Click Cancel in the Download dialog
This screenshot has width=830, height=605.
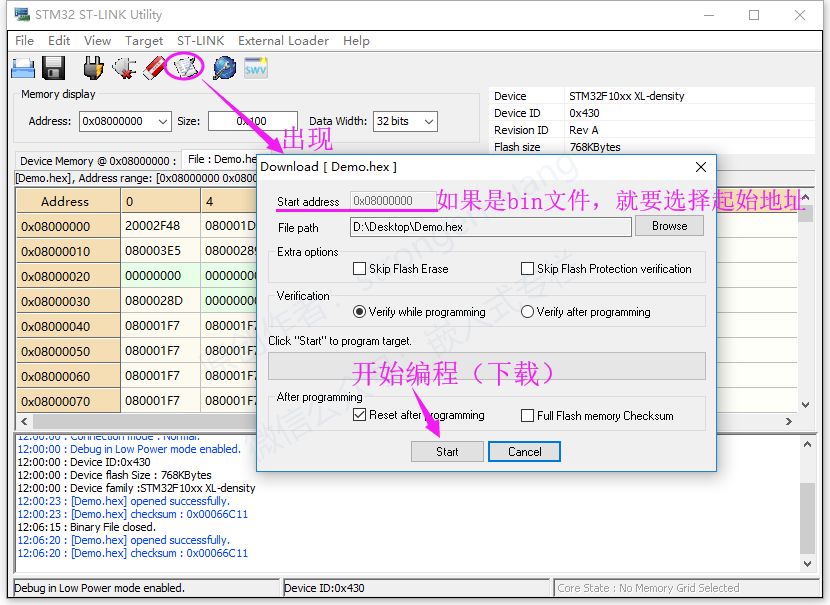tap(525, 452)
